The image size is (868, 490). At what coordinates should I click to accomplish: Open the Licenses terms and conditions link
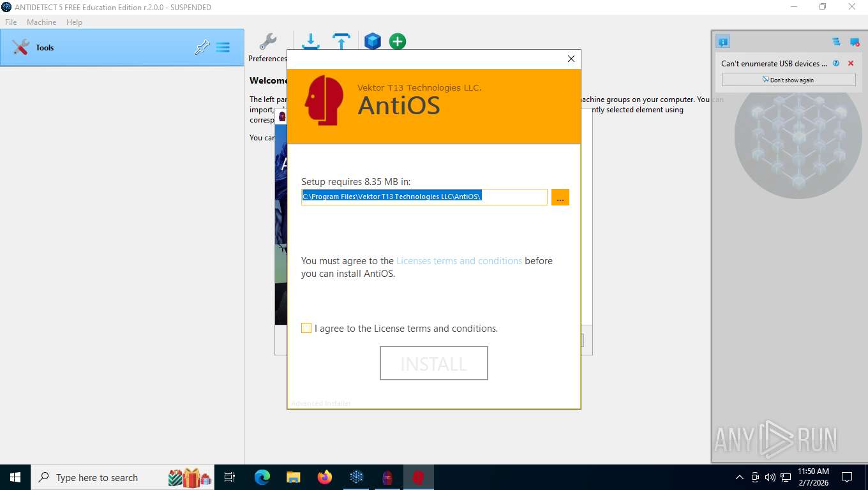coord(459,260)
